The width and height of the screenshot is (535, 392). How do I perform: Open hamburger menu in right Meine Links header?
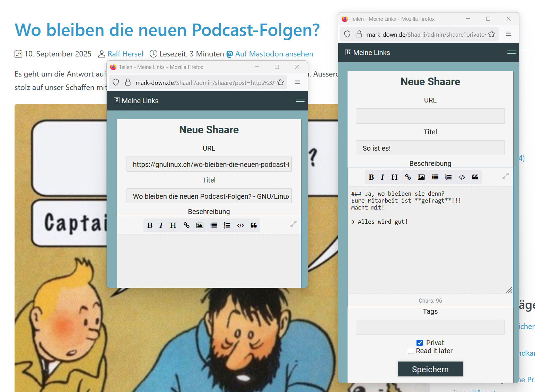click(511, 52)
